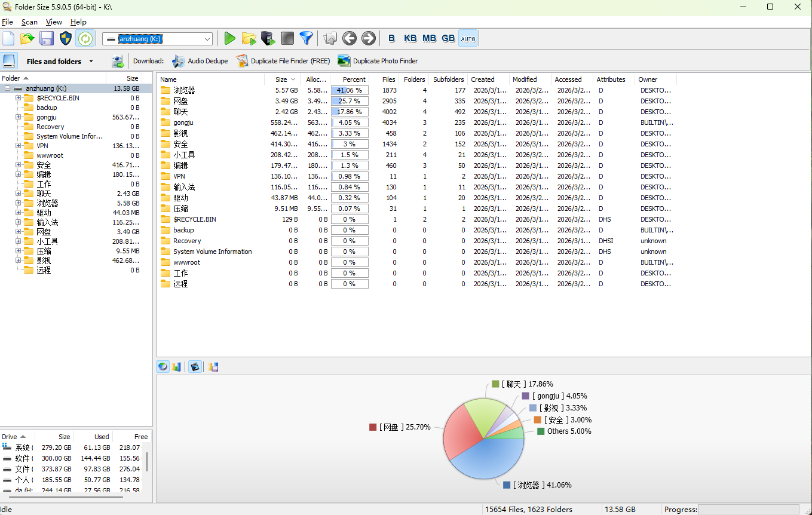Toggle GB size unit display
812x515 pixels.
click(448, 39)
